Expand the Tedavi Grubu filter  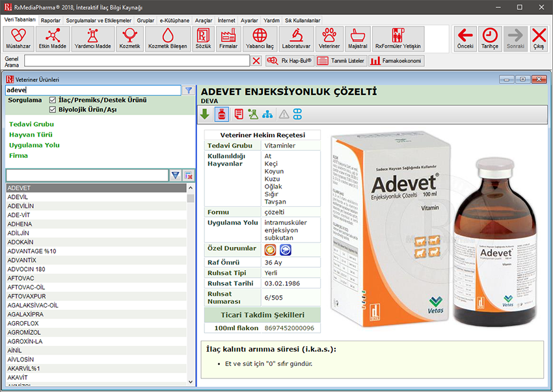[31, 124]
